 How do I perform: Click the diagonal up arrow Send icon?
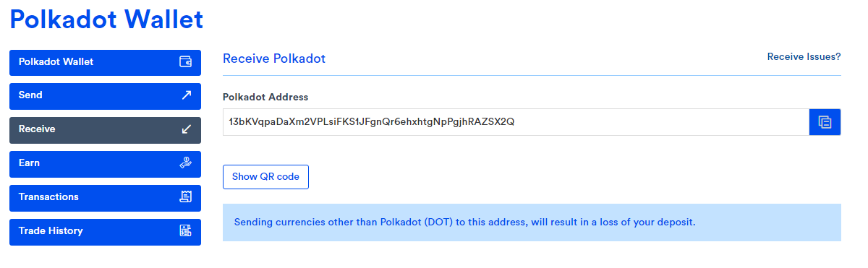click(x=186, y=95)
